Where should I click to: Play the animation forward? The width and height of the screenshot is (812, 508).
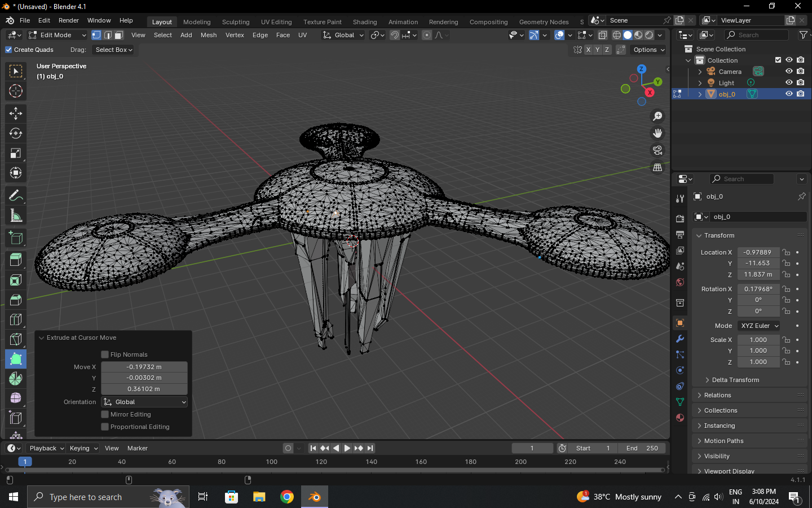pos(347,448)
